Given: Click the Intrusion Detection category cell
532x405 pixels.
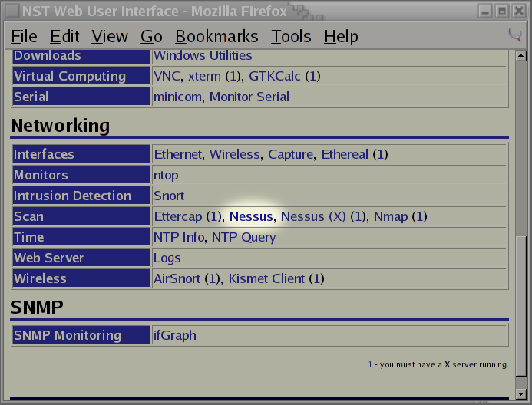Looking at the screenshot, I should tap(81, 196).
